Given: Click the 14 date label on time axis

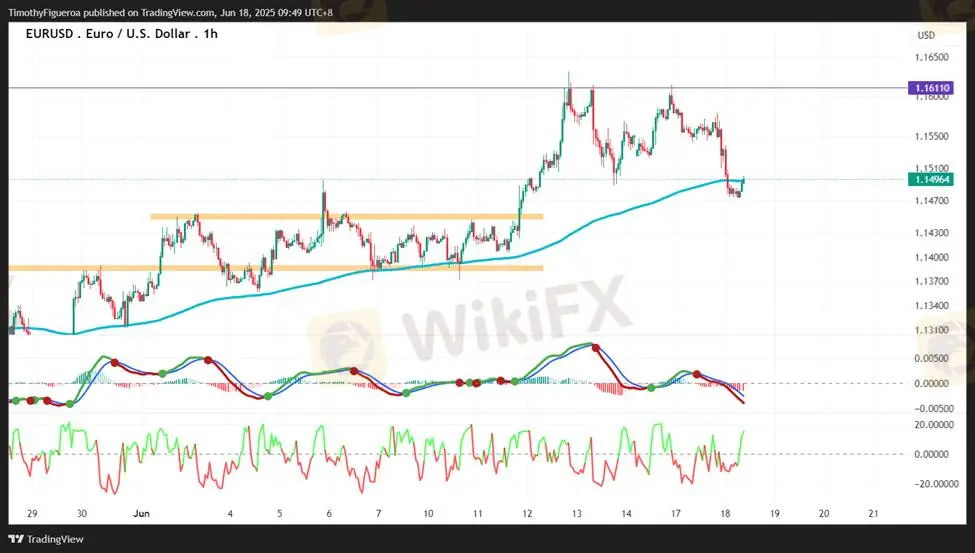Looking at the screenshot, I should (x=626, y=514).
